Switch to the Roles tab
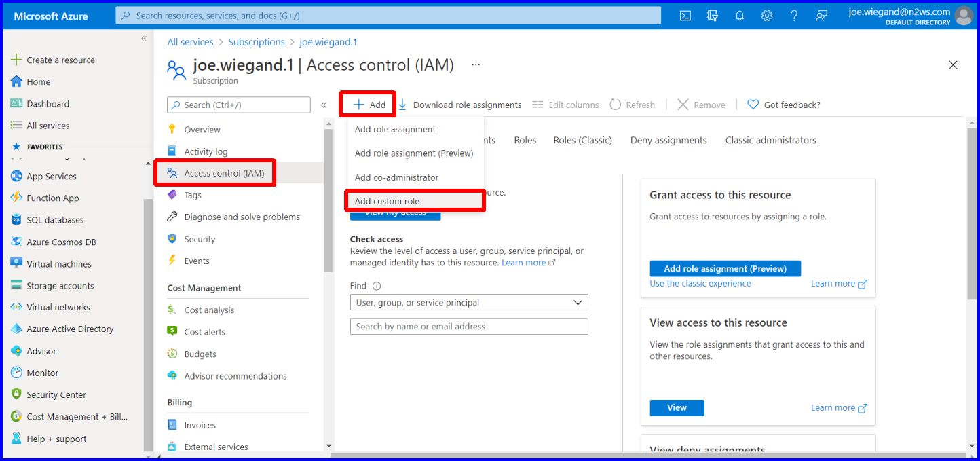980x461 pixels. pos(525,141)
